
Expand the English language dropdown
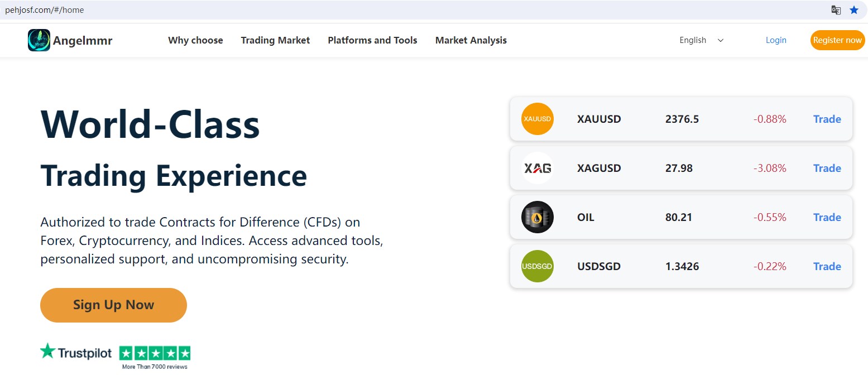point(701,40)
